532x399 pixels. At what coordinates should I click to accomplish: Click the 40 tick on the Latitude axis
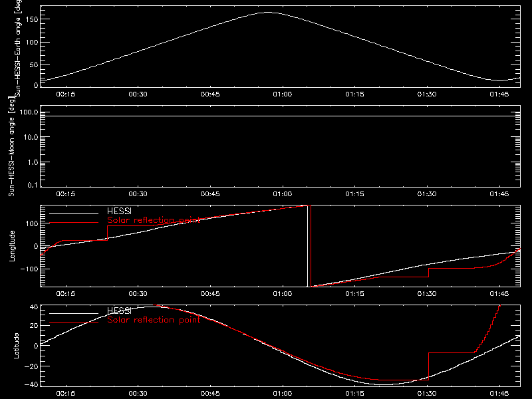(35, 307)
